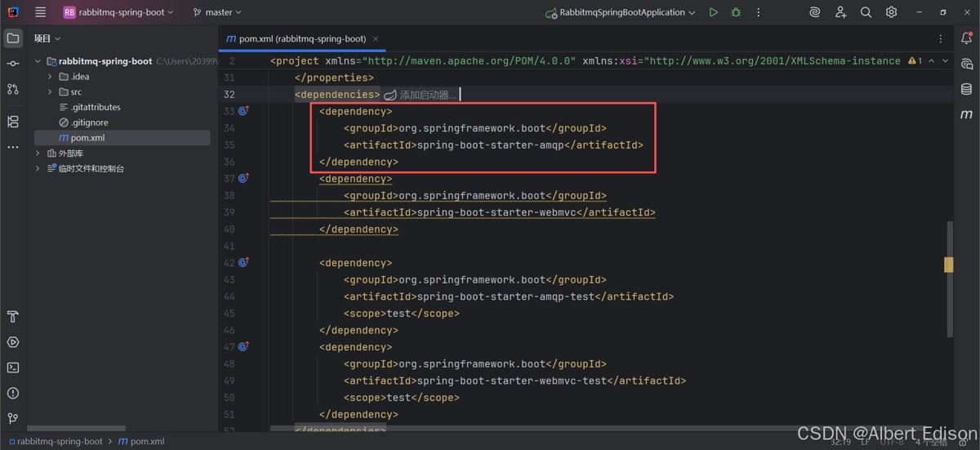Change the UTF-8 file encoding in the status bar
This screenshot has width=980, height=450.
tap(891, 442)
